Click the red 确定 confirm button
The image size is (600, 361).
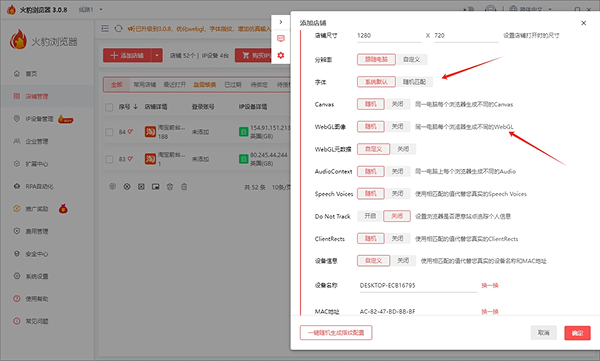pos(577,333)
